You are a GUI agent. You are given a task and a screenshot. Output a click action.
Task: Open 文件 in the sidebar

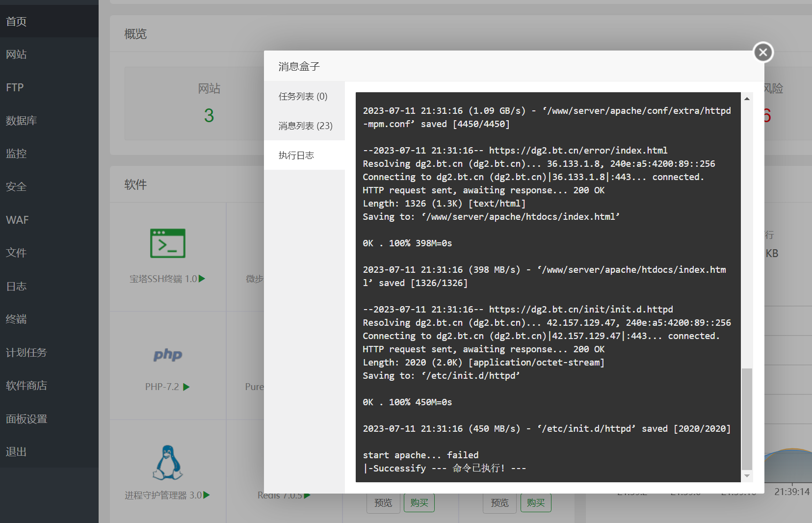tap(49, 253)
